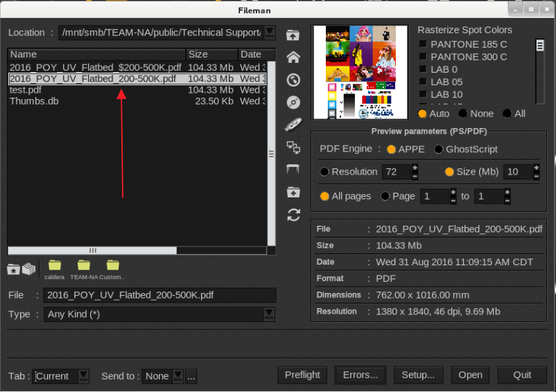Add current folder to favorites

tap(14, 269)
